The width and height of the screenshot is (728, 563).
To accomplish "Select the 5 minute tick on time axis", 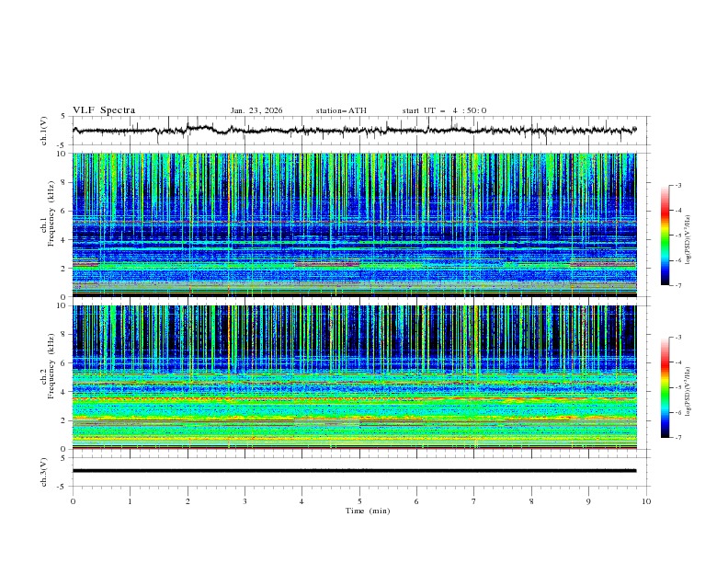I will coord(359,501).
